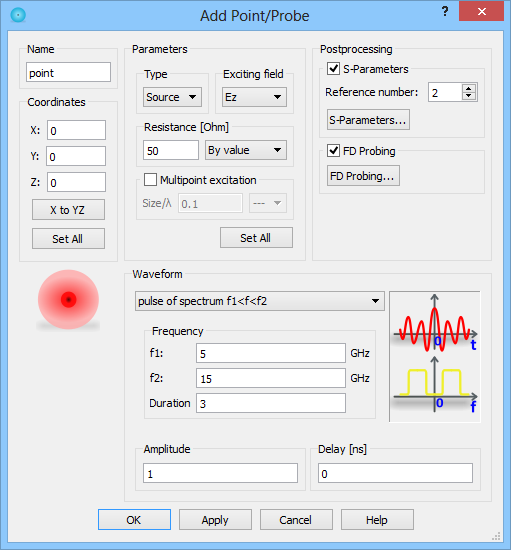The height and width of the screenshot is (550, 511).
Task: Expand the Exciting field Ez dropdown
Action: point(254,97)
